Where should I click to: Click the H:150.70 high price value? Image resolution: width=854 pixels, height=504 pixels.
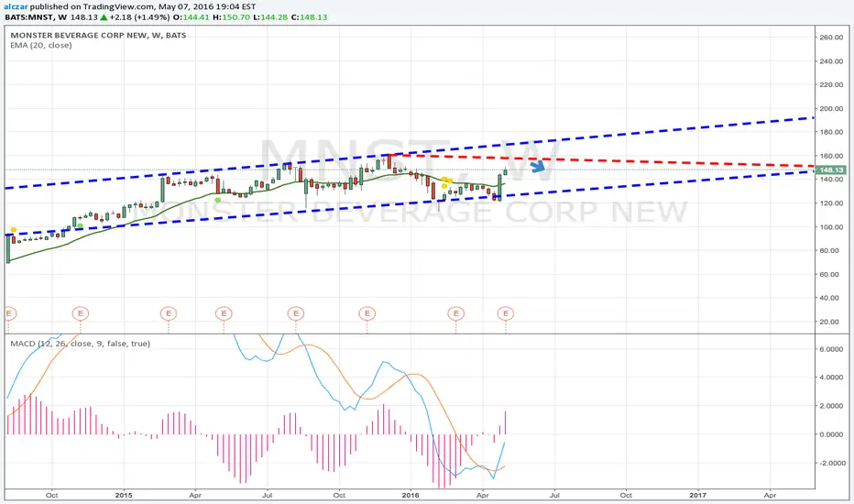pyautogui.click(x=232, y=16)
